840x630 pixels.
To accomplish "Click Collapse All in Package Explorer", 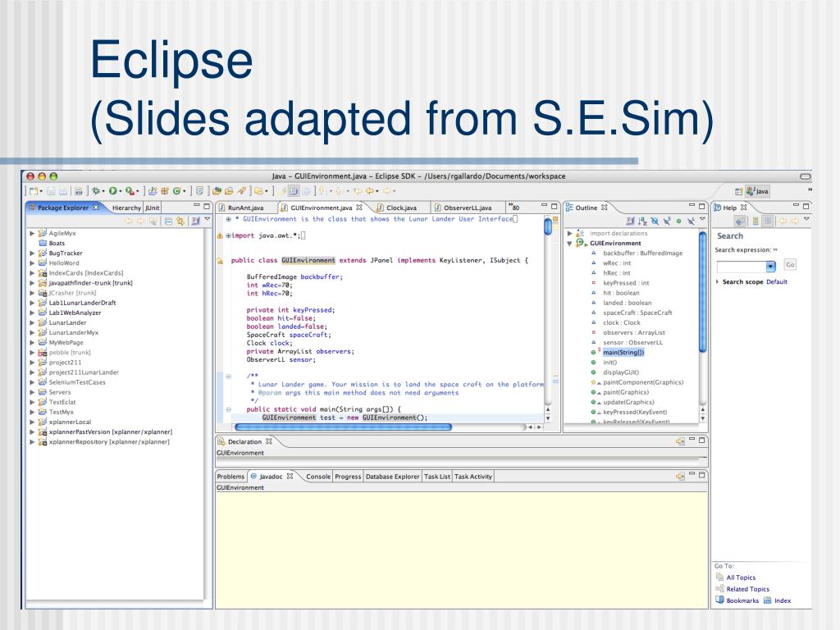I will [x=168, y=221].
